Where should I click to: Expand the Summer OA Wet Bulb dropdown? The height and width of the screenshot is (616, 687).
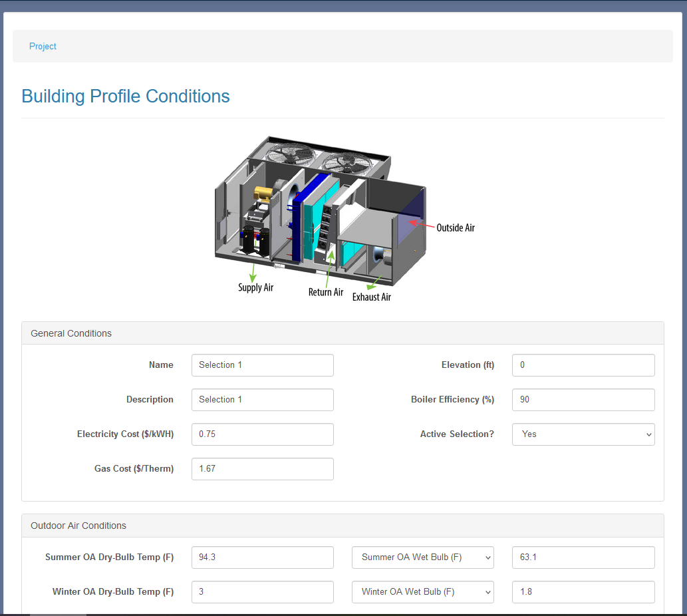click(422, 557)
